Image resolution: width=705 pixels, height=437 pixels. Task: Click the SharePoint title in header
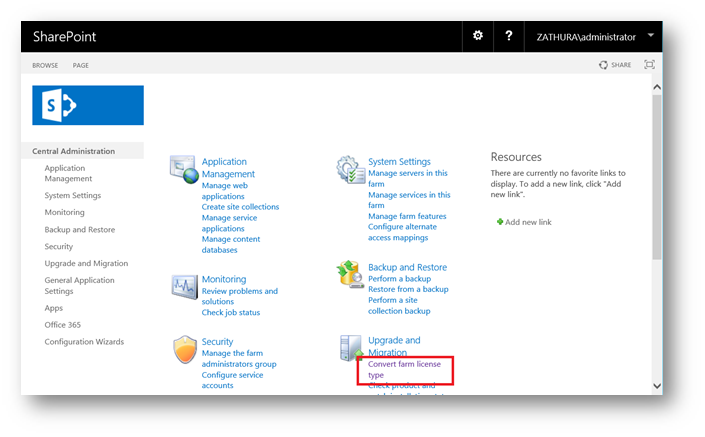[x=64, y=36]
